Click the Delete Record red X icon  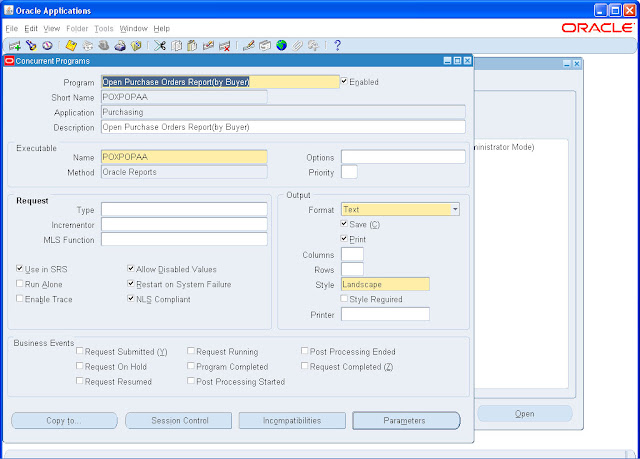coord(224,46)
